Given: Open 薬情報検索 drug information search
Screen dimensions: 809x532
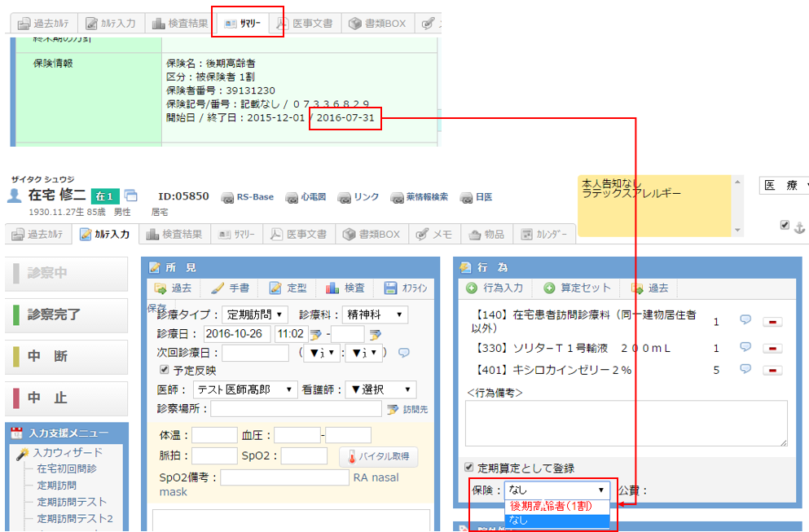Looking at the screenshot, I should [x=420, y=197].
